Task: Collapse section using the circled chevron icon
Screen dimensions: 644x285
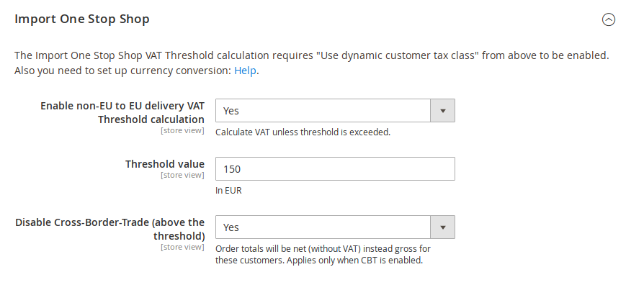Action: pyautogui.click(x=608, y=19)
